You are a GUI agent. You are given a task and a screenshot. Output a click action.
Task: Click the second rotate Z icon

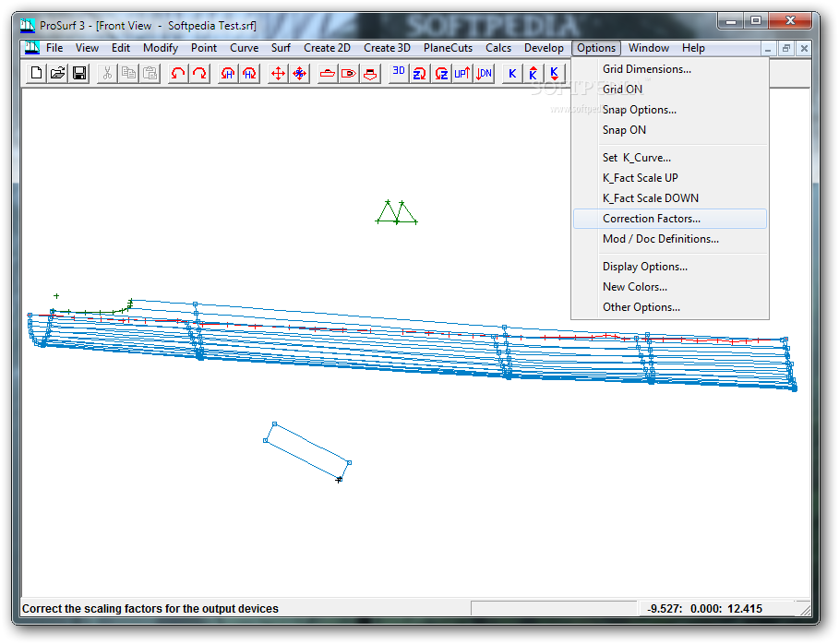click(x=441, y=73)
